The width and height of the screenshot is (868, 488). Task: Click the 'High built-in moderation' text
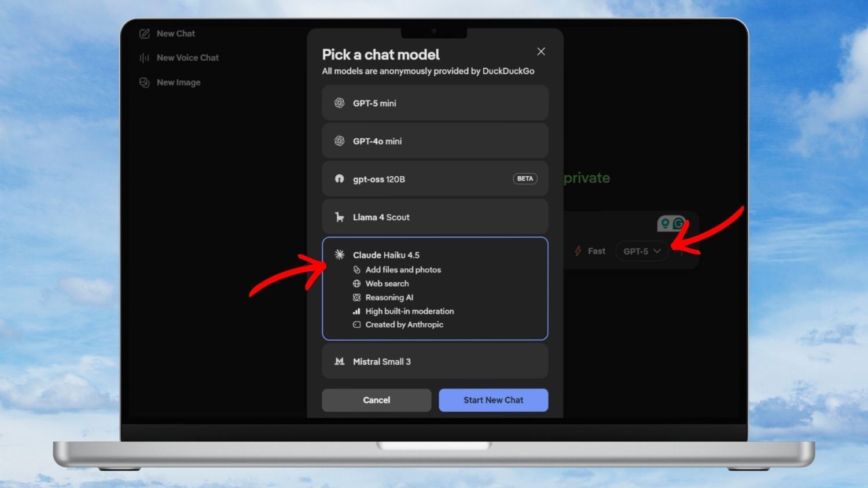point(410,311)
